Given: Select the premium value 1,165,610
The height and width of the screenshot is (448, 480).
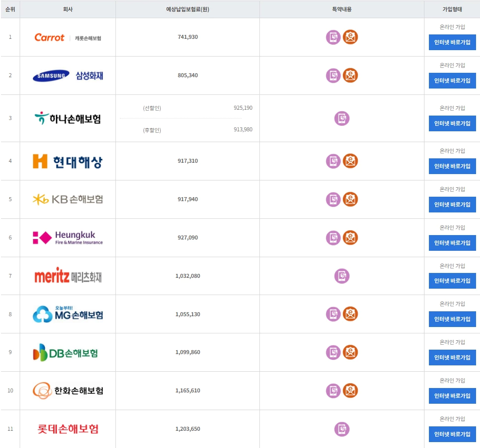Looking at the screenshot, I should [188, 390].
